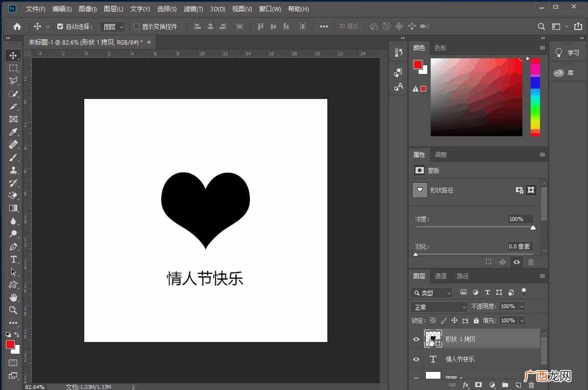The height and width of the screenshot is (390, 588).
Task: Add layer mask at Layers panel bottom
Action: click(479, 385)
